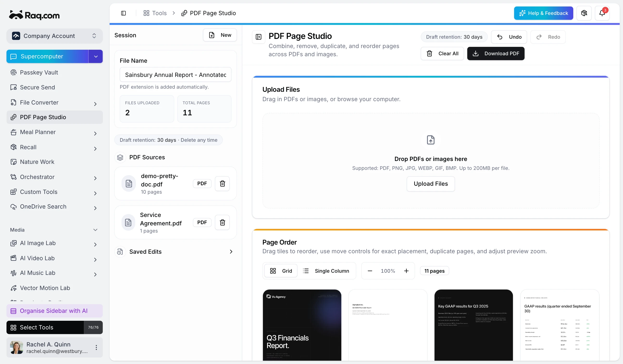Image resolution: width=623 pixels, height=364 pixels.
Task: Expand Meal Planner submenu
Action: click(95, 133)
